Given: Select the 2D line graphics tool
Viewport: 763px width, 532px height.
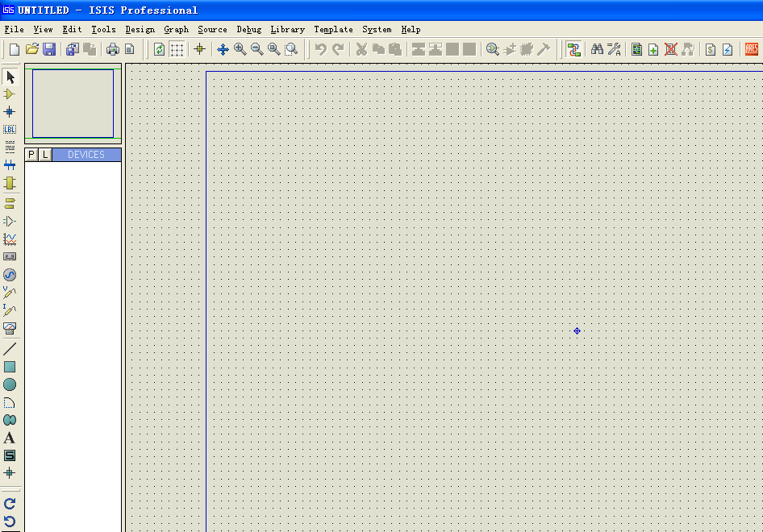Looking at the screenshot, I should click(9, 349).
